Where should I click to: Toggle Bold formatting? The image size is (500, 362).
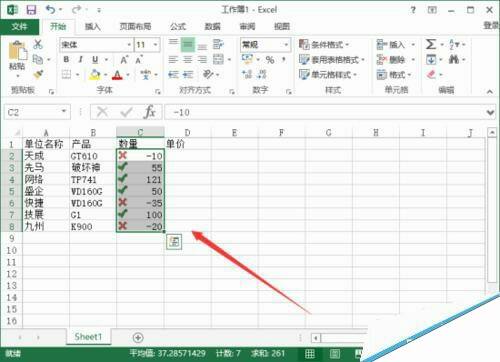point(66,60)
